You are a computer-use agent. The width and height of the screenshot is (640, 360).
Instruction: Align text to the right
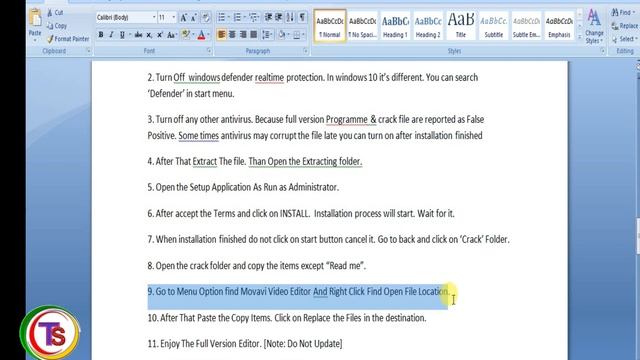(x=243, y=35)
